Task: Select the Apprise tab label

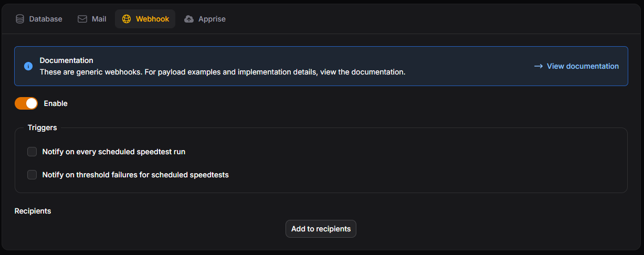Action: click(212, 19)
